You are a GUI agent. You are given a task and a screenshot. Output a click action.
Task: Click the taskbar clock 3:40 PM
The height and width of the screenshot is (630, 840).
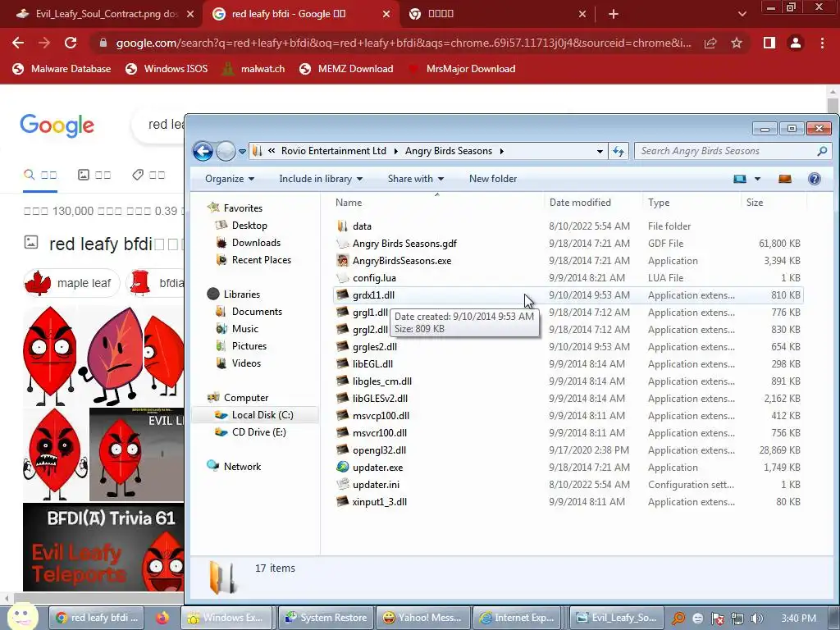798,619
